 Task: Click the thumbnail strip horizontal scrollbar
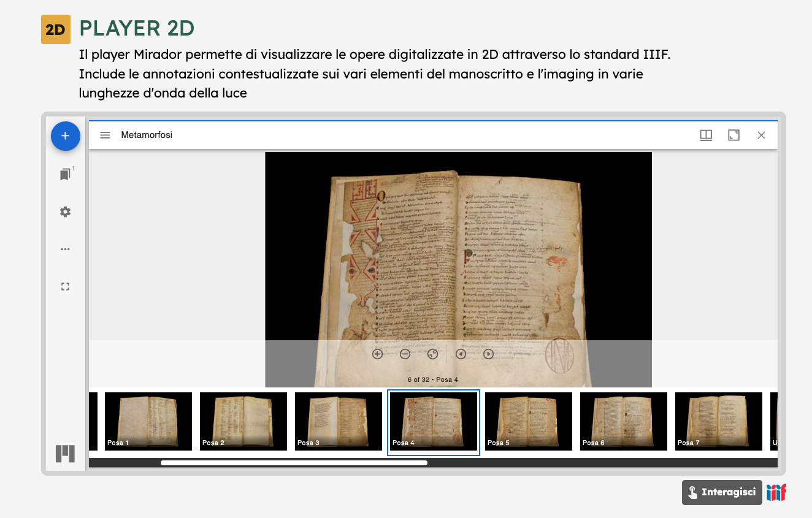(x=294, y=463)
